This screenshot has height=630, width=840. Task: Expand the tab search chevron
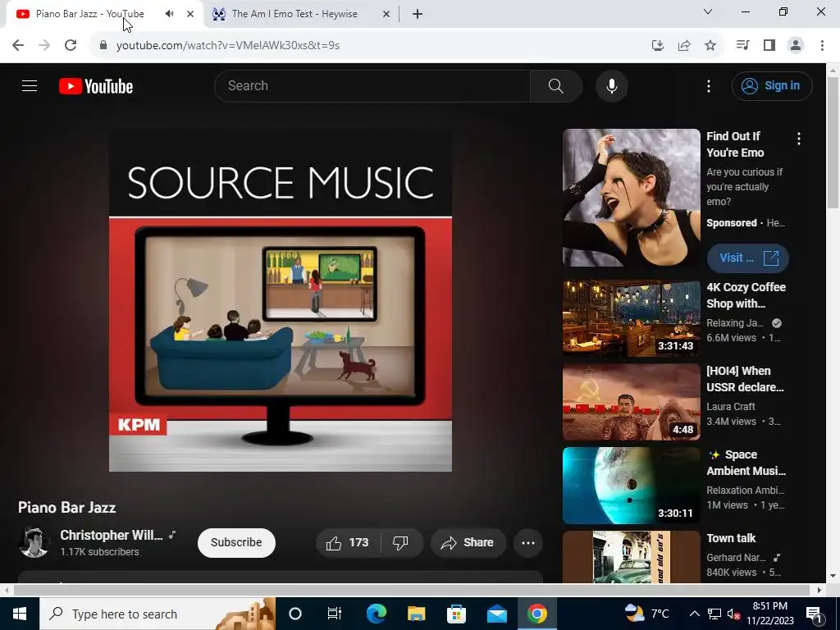point(708,11)
